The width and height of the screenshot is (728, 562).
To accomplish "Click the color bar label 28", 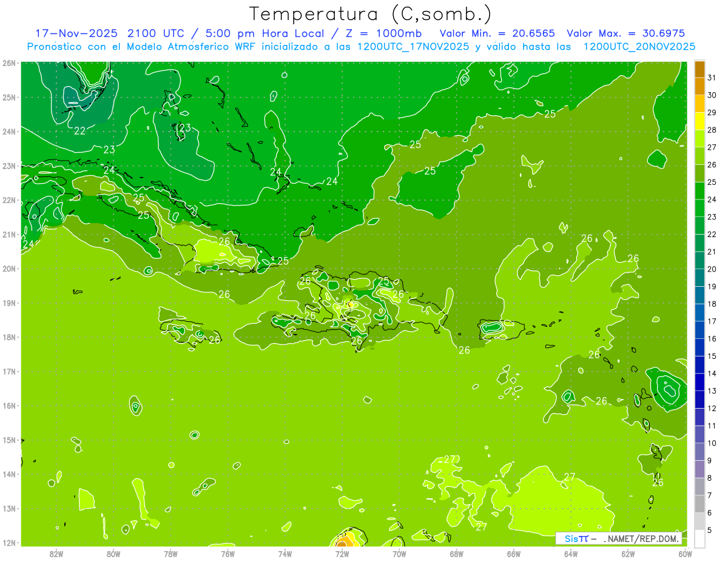I will click(712, 130).
